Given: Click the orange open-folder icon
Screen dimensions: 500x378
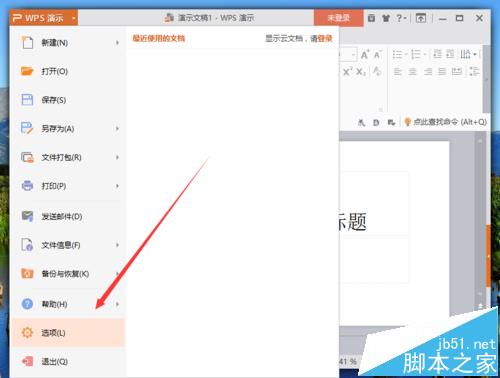Looking at the screenshot, I should coord(27,71).
